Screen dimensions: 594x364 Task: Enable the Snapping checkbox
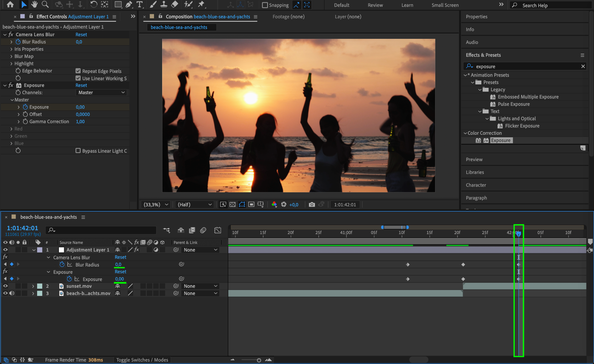[x=265, y=5]
